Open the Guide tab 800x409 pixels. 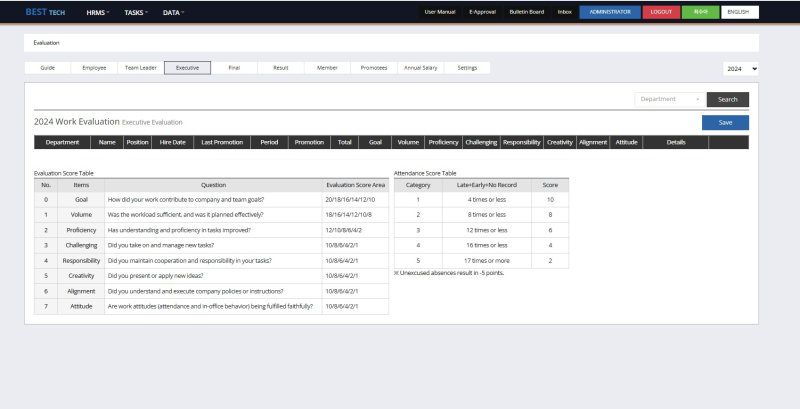click(47, 68)
